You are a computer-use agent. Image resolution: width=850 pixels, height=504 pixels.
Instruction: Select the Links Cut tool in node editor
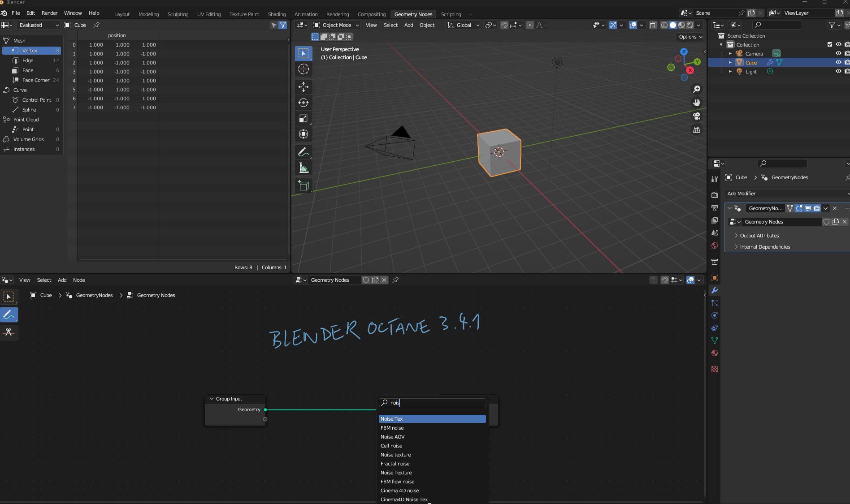9,332
